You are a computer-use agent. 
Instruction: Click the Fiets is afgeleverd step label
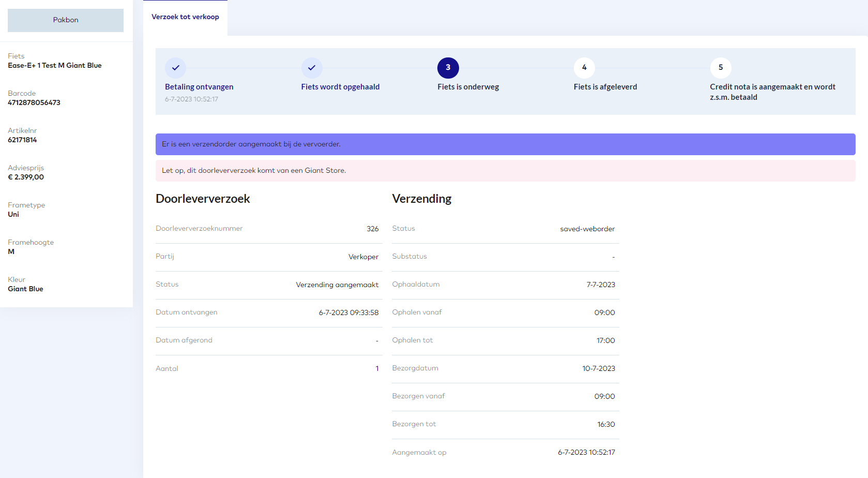[x=605, y=87]
